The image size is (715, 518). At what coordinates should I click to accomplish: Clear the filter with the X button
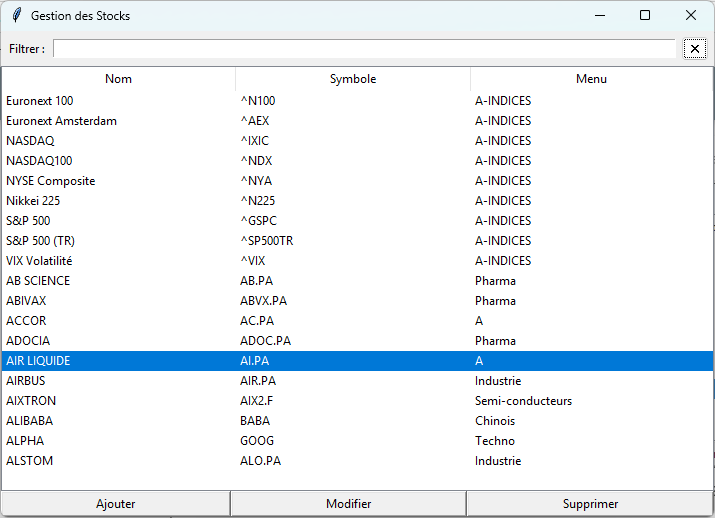click(x=695, y=49)
